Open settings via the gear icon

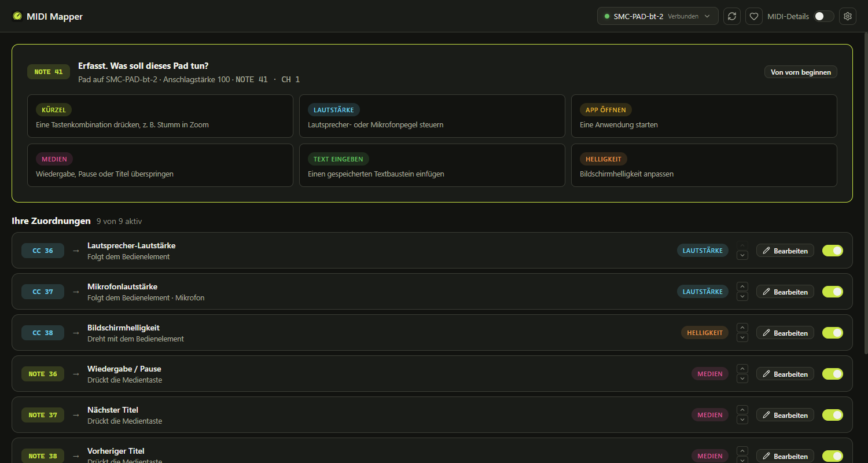click(848, 16)
